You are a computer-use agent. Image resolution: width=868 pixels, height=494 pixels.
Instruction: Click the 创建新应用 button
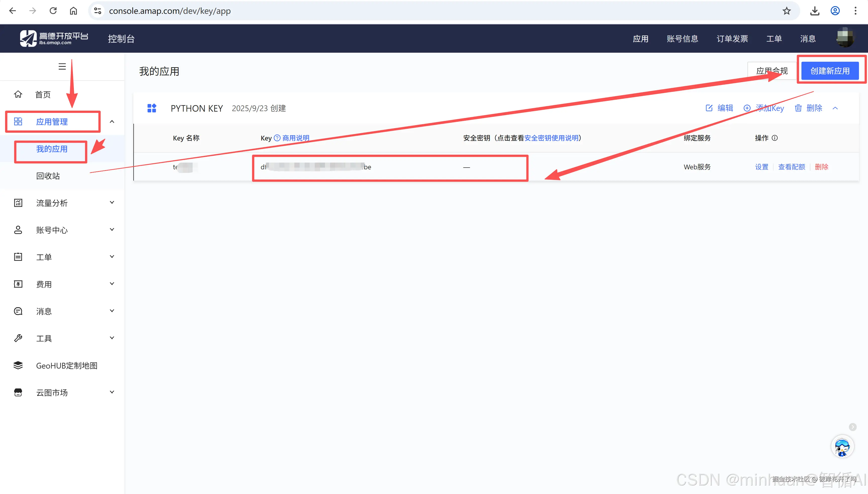(830, 71)
